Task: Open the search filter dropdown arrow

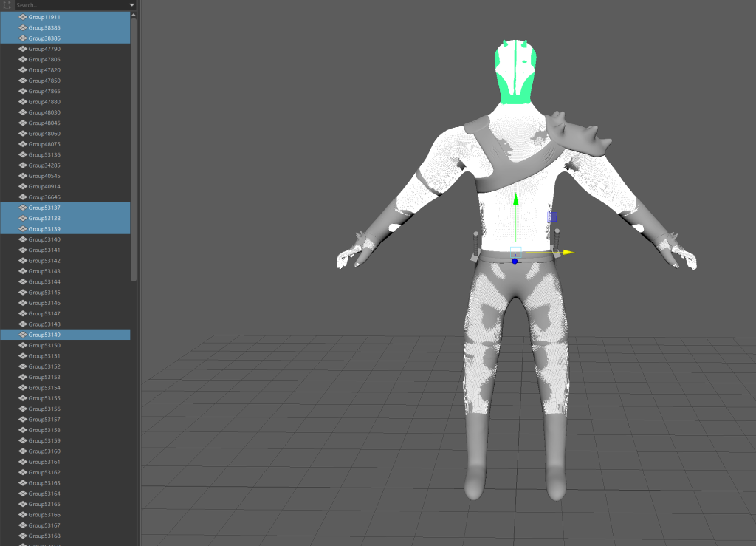Action: [x=132, y=5]
